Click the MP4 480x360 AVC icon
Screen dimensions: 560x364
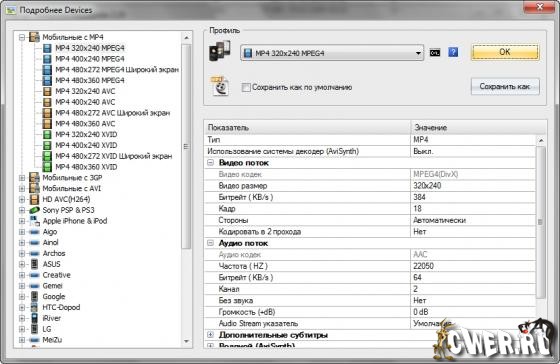(x=47, y=124)
